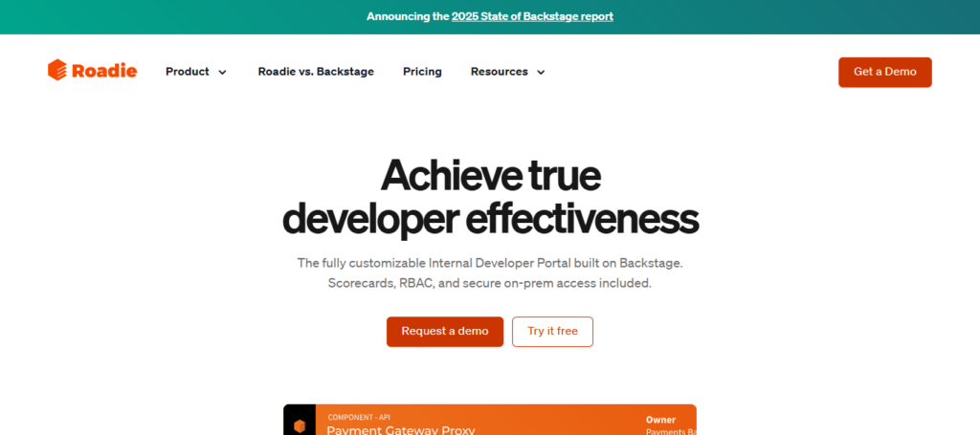Click the Owner label on the card
Viewport: 980px width, 435px height.
click(660, 419)
